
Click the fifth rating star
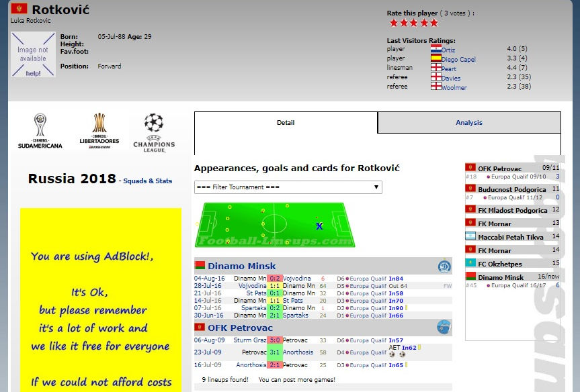point(434,23)
